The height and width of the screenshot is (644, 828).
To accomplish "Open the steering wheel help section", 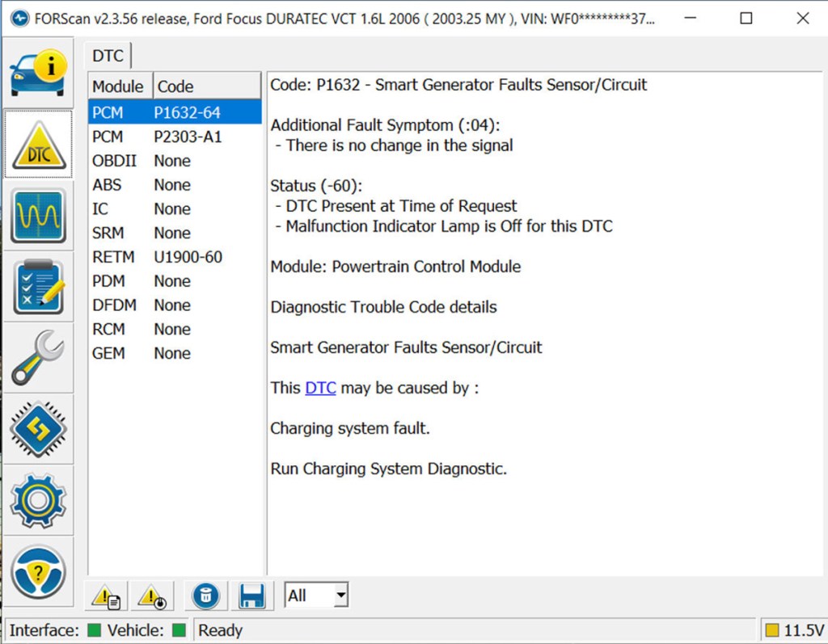I will coord(38,570).
